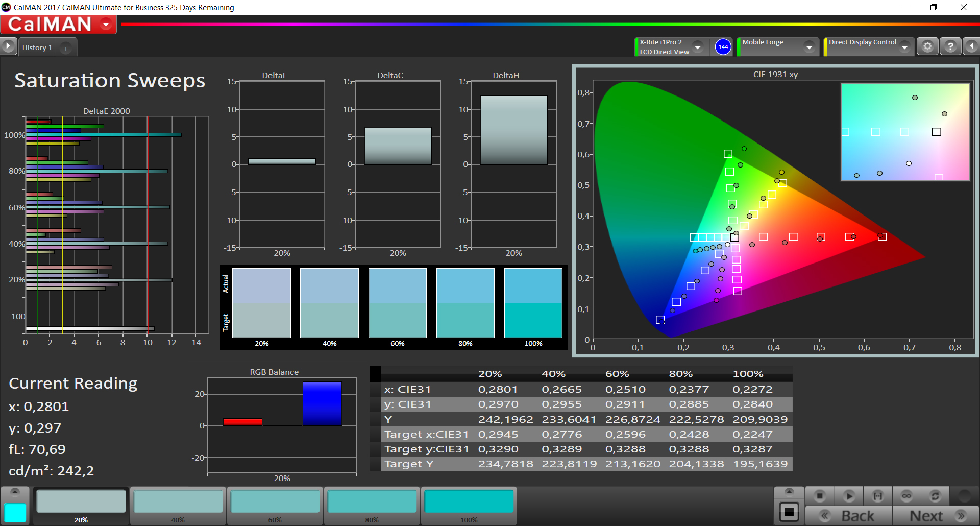Click the CIE 1931 xy chart title

tap(775, 75)
